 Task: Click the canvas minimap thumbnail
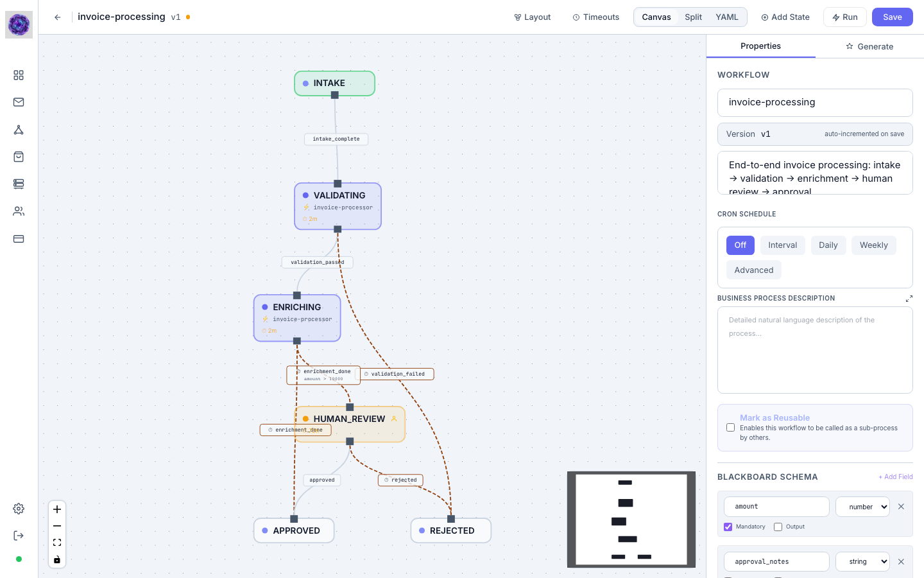631,520
